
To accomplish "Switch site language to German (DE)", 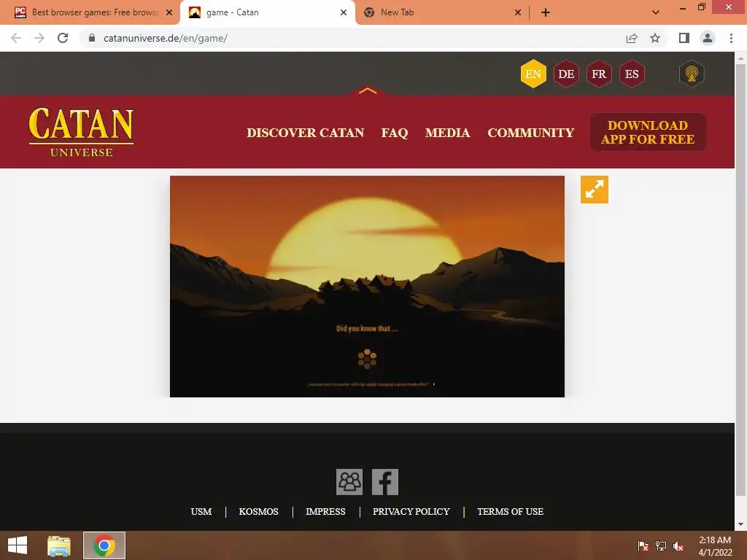I will [566, 74].
